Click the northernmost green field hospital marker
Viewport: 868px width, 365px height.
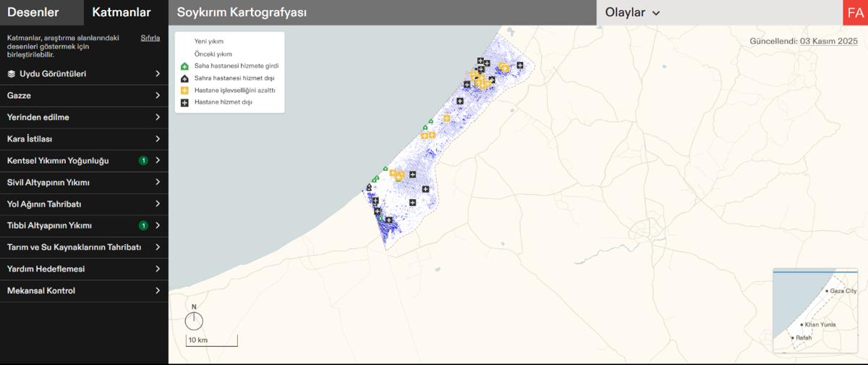pos(431,121)
